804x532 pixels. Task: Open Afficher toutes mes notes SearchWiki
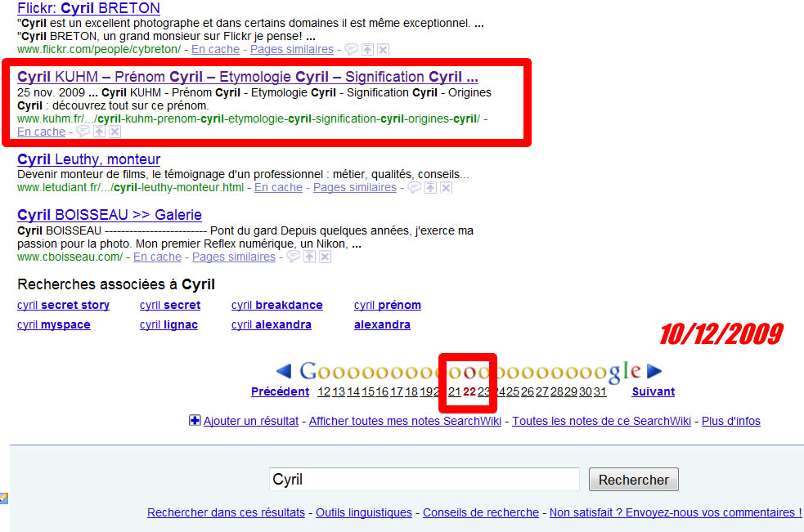[405, 421]
